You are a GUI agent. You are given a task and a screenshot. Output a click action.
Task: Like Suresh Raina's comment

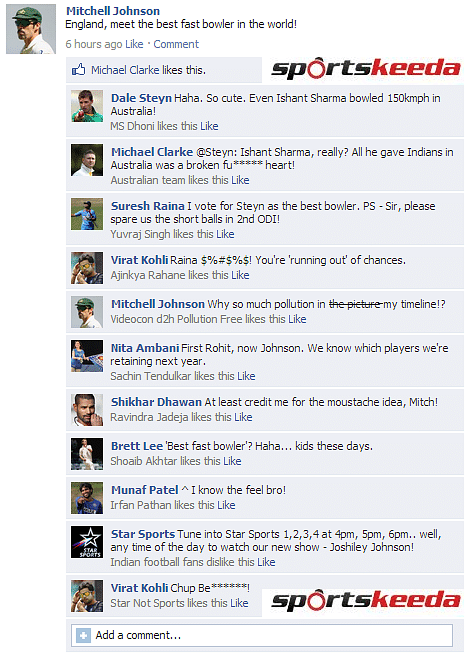pos(225,234)
